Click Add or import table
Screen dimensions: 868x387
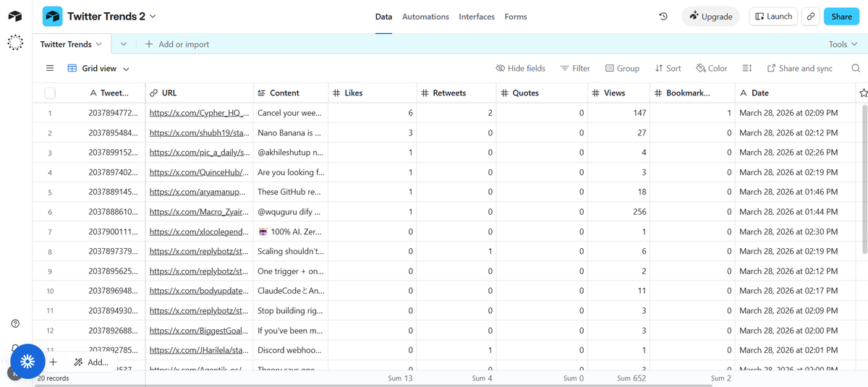[177, 44]
